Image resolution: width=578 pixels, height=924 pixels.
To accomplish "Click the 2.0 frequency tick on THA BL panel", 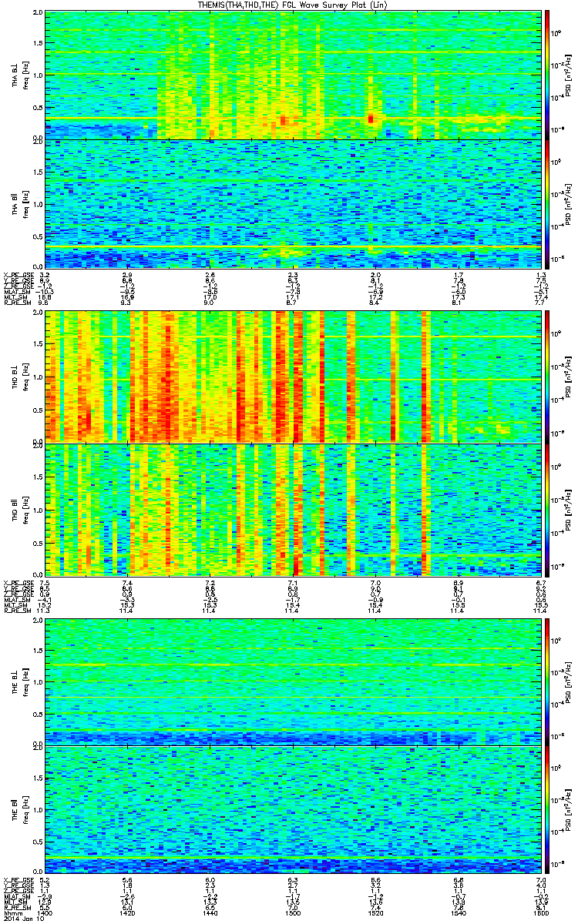I will click(39, 14).
